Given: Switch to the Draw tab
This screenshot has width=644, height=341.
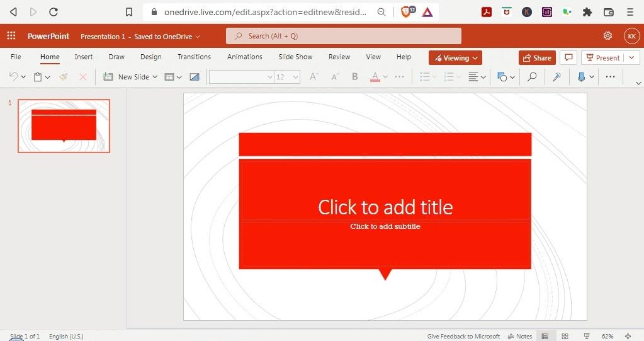Looking at the screenshot, I should click(x=116, y=57).
